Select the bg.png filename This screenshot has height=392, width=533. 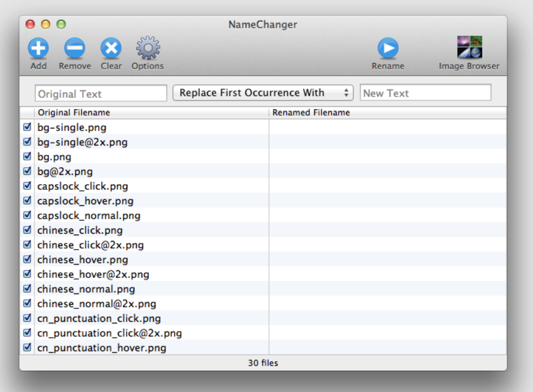pos(54,157)
